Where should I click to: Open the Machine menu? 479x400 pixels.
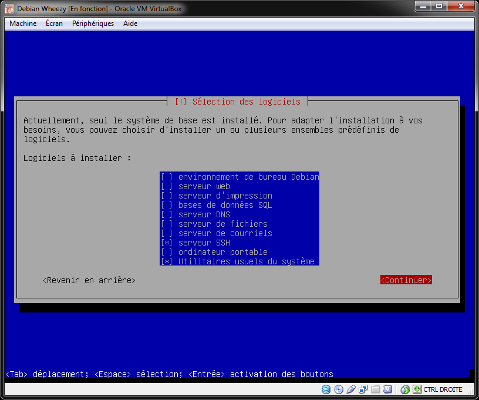point(23,23)
